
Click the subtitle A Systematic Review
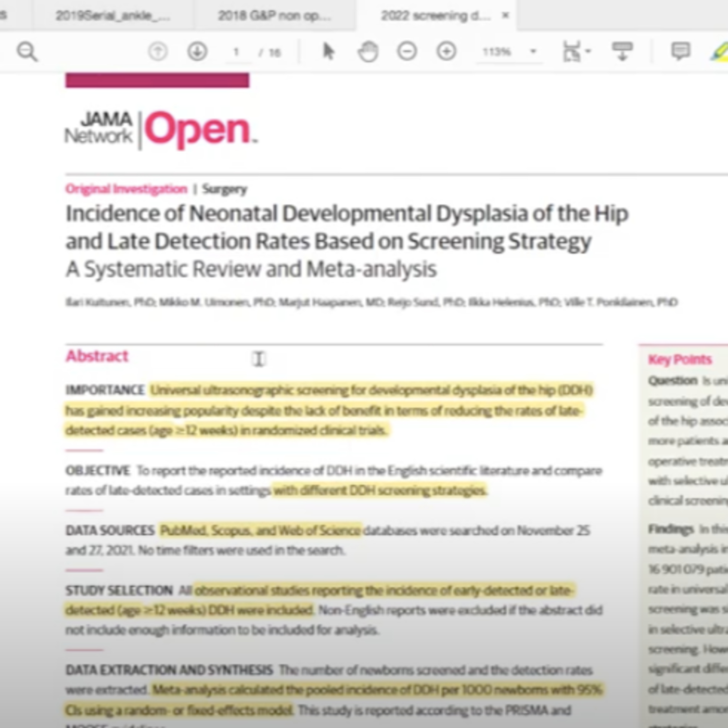click(x=251, y=269)
